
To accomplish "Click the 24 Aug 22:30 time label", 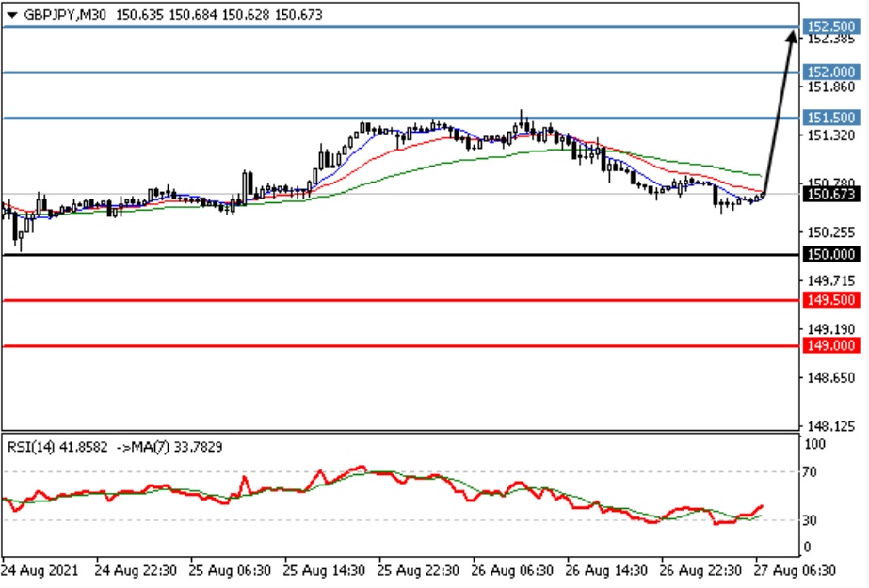I will [136, 570].
